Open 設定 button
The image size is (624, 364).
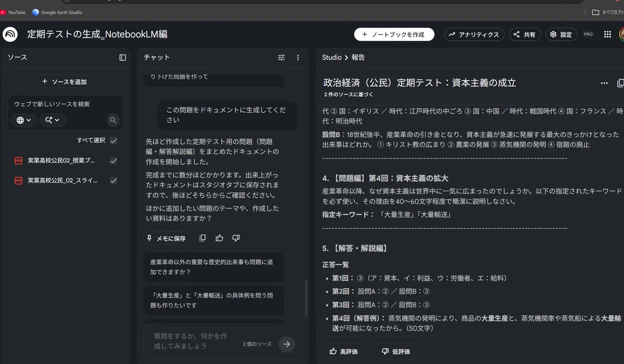click(561, 34)
